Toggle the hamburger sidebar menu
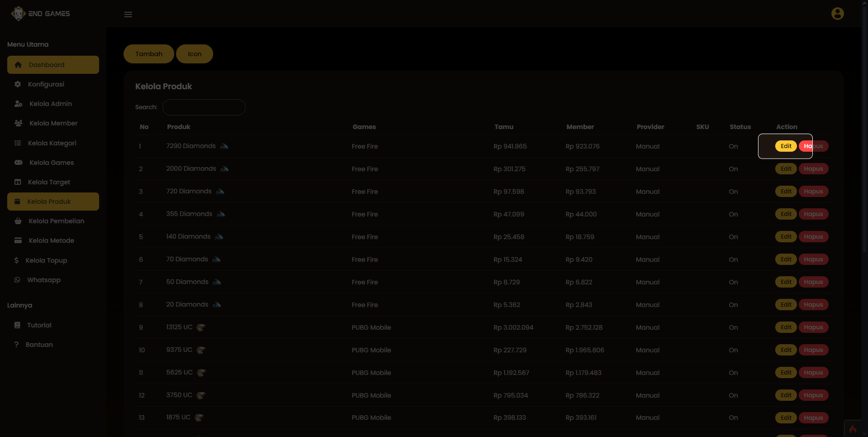The image size is (868, 437). point(128,14)
